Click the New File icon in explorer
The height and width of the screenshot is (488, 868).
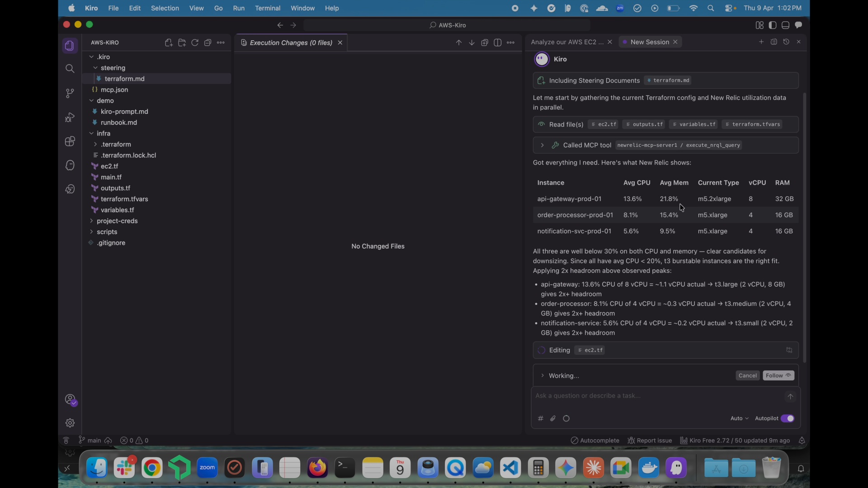click(x=169, y=42)
